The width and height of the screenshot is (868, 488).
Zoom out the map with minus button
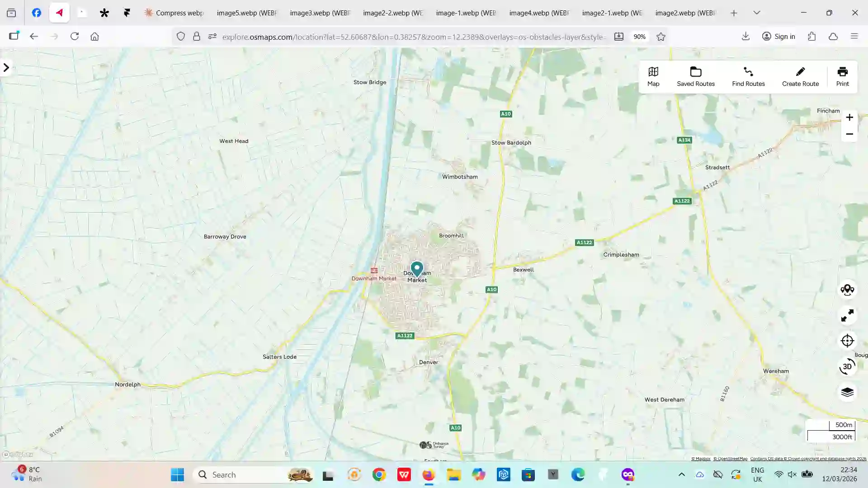pos(849,134)
